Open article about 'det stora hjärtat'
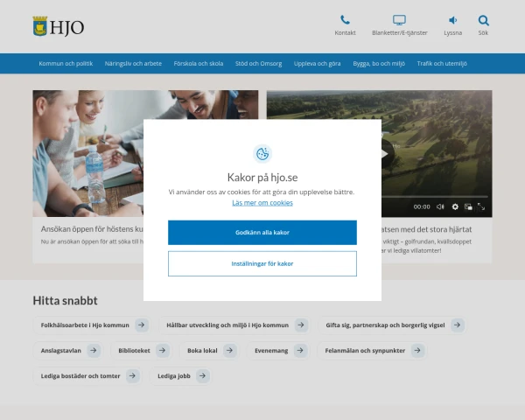525x420 pixels. tap(426, 229)
